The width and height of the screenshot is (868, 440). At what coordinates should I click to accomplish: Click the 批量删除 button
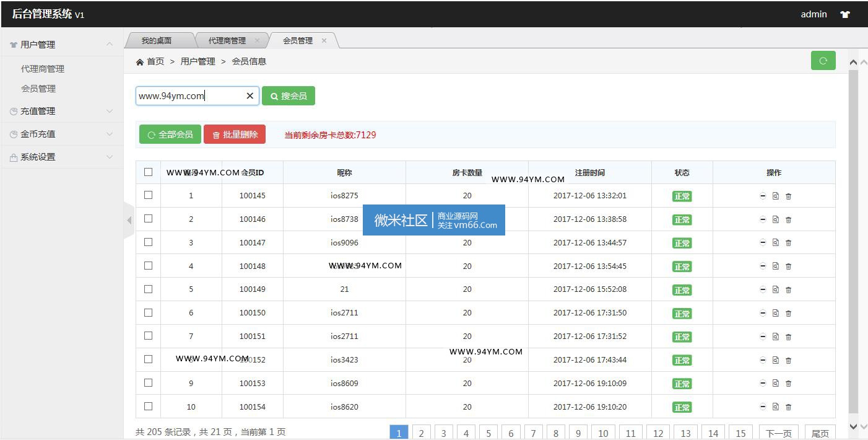[235, 134]
